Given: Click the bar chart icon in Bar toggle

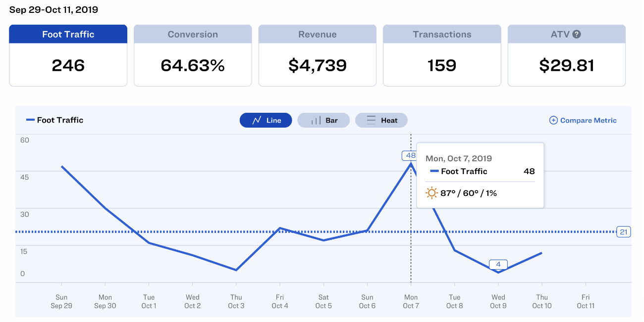Looking at the screenshot, I should (x=315, y=120).
